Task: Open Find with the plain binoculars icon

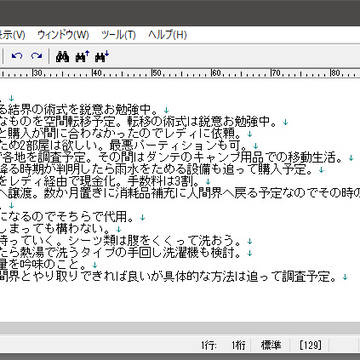Action: pyautogui.click(x=62, y=57)
